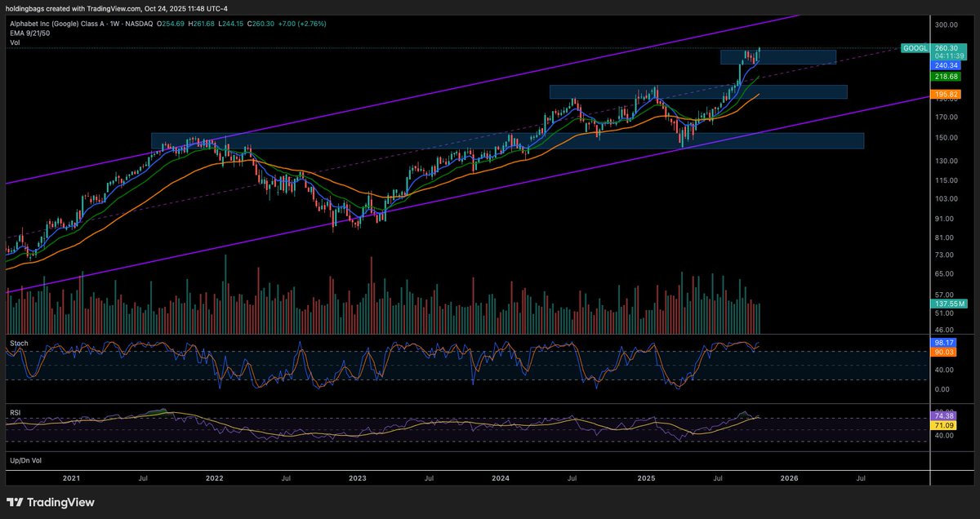Click the 115.00 price axis label

tap(946, 180)
